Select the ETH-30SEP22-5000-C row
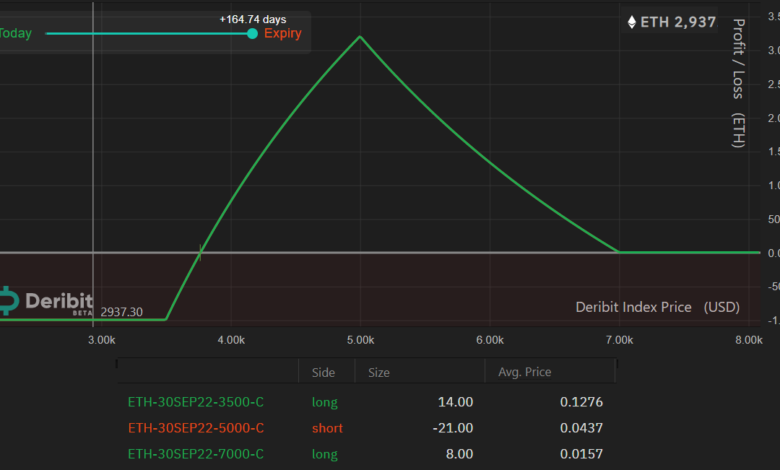 pyautogui.click(x=366, y=428)
